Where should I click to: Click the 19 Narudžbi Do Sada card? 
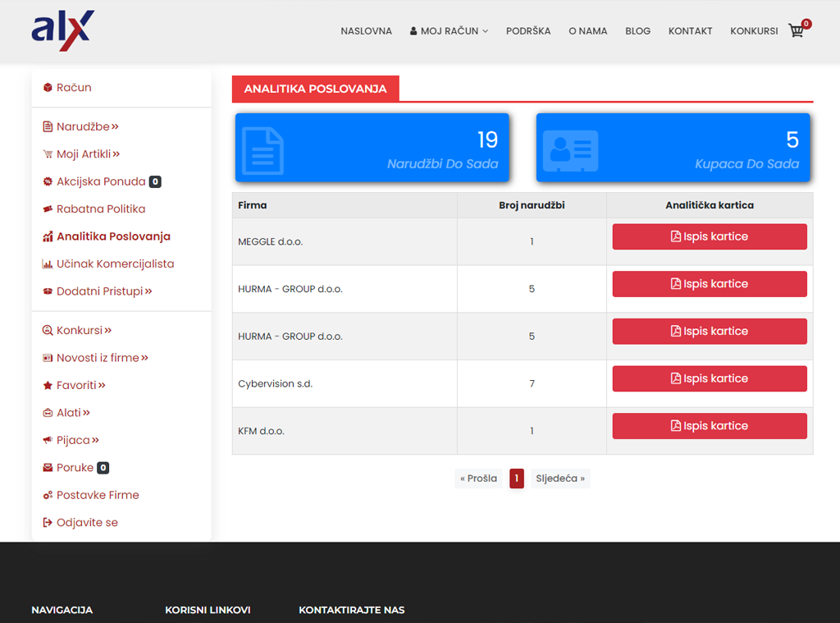coord(372,148)
